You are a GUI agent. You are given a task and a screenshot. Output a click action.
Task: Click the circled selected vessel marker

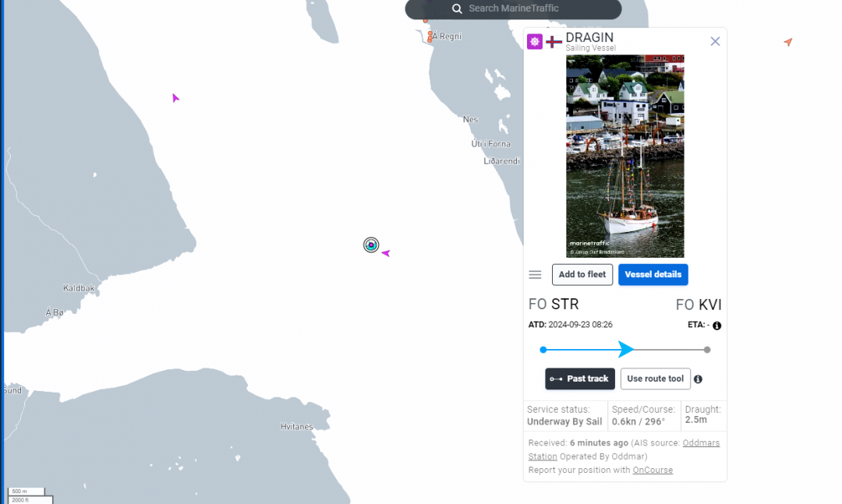click(x=371, y=245)
